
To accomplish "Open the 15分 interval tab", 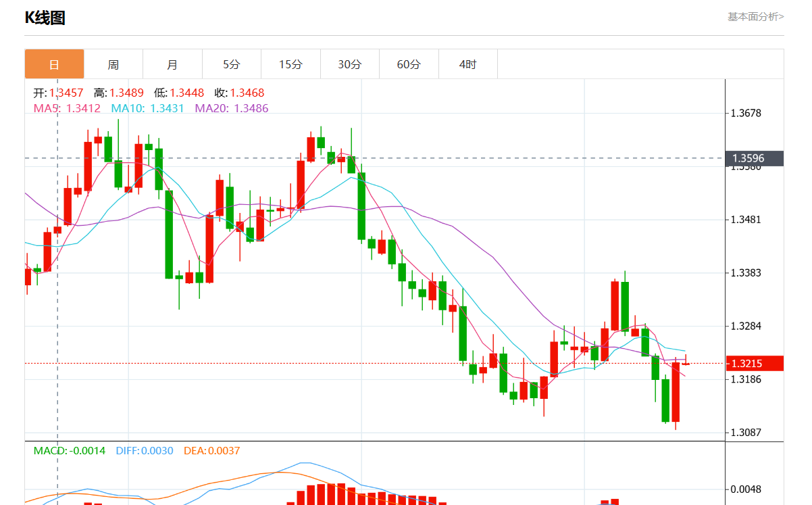I will click(x=291, y=64).
